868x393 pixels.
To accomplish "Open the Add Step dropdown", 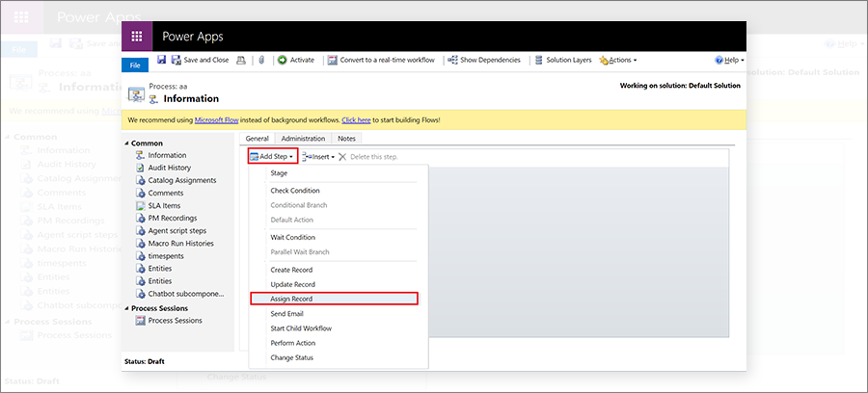I will click(x=273, y=157).
